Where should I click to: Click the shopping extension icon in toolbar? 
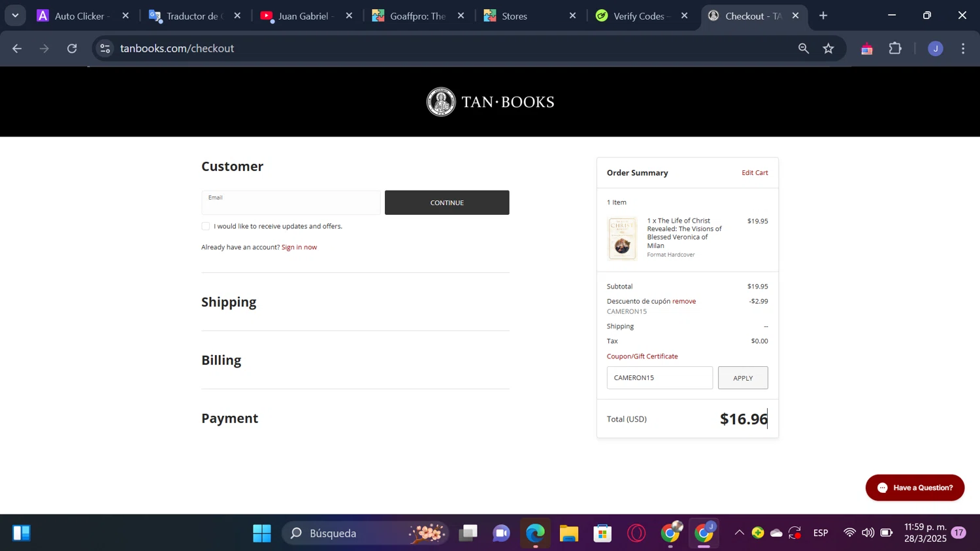pyautogui.click(x=867, y=48)
